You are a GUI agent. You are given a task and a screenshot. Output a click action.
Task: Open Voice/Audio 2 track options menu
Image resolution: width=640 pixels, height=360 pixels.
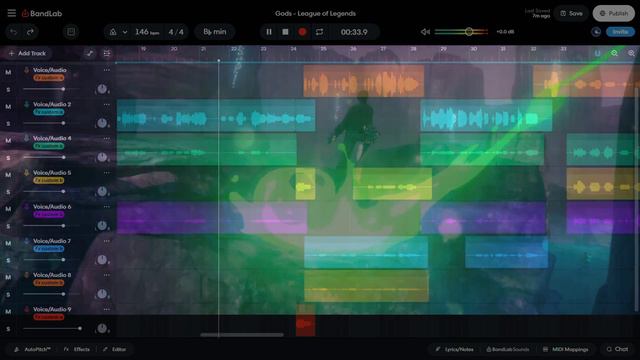point(107,104)
